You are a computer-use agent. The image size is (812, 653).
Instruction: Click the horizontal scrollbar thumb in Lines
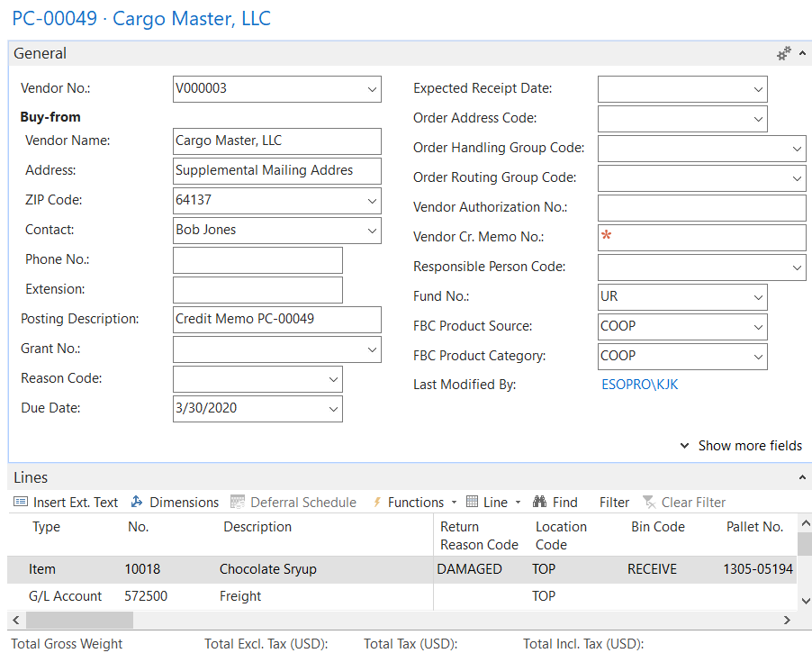pyautogui.click(x=79, y=621)
